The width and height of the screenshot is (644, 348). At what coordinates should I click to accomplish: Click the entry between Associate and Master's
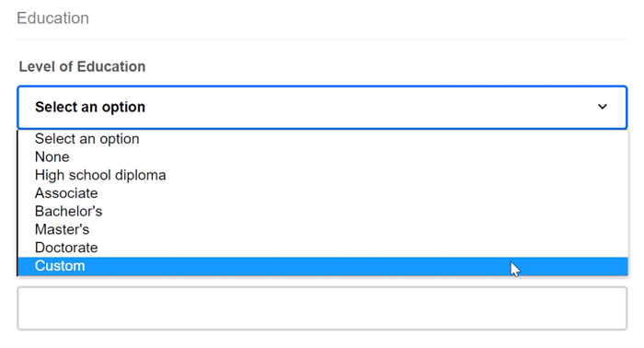click(x=323, y=211)
